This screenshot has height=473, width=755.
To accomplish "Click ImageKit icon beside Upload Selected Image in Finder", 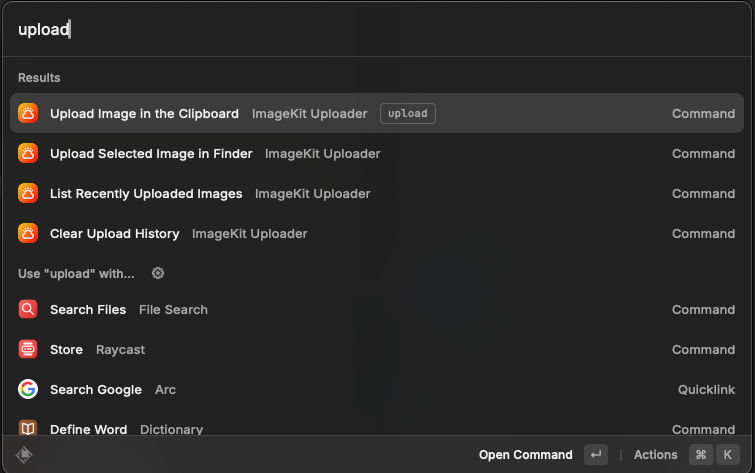I will (x=28, y=154).
